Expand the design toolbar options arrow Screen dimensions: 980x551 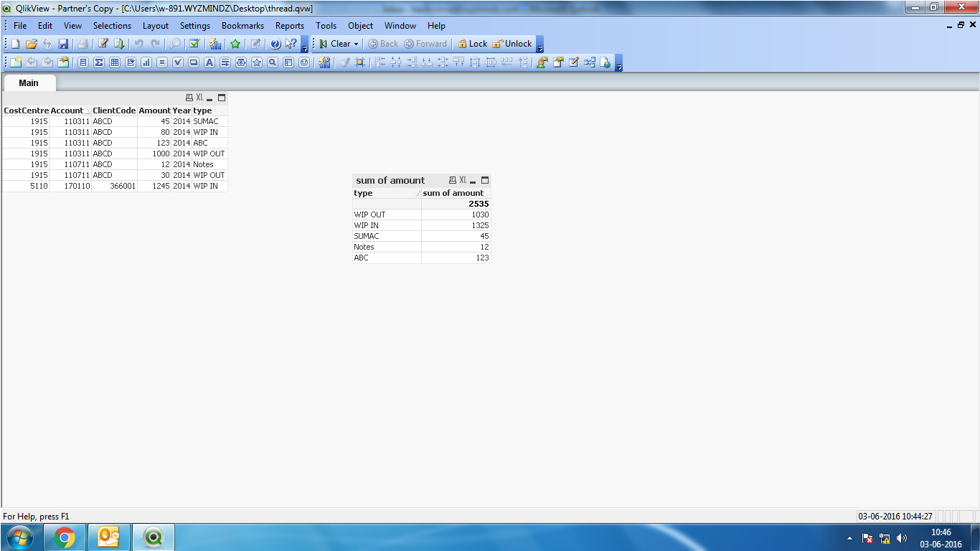click(618, 65)
